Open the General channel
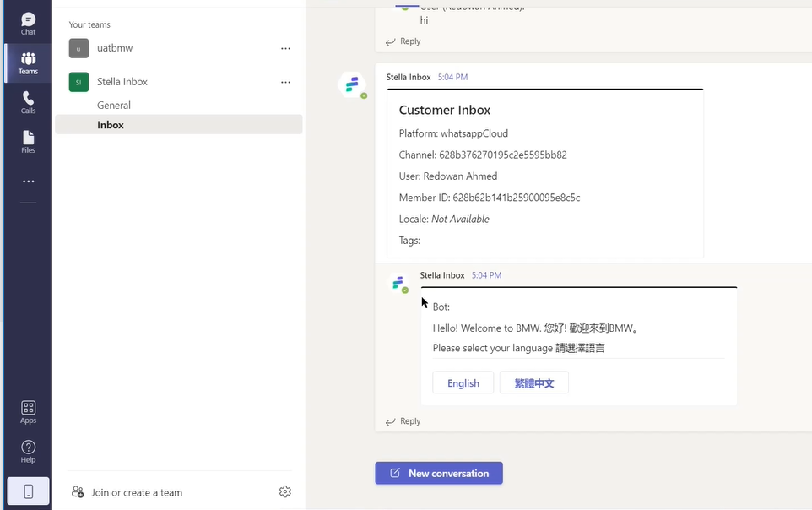Image resolution: width=812 pixels, height=510 pixels. [114, 106]
